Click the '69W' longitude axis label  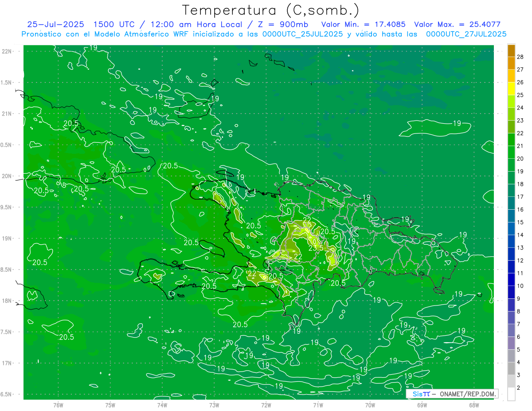[422, 405]
